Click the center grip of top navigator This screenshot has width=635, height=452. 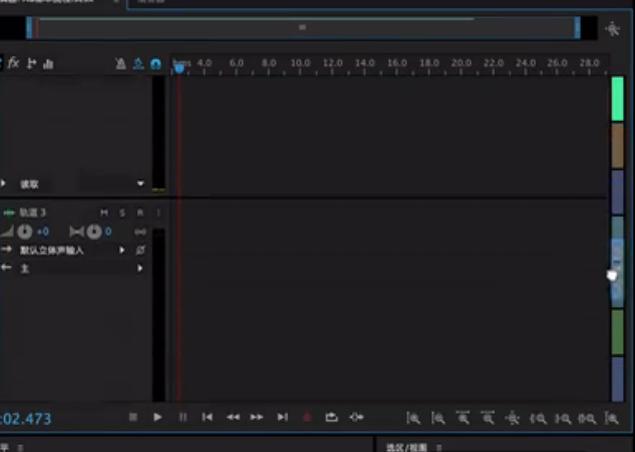(303, 27)
